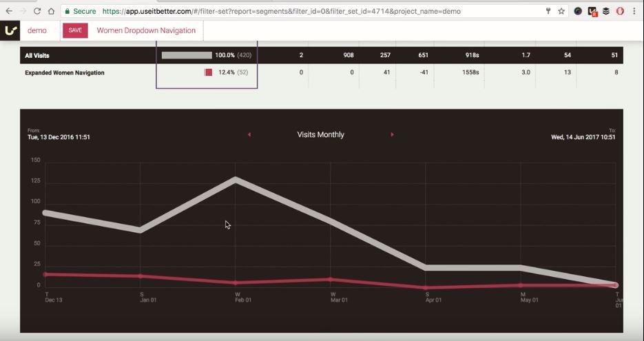644x341 pixels.
Task: Open the Women Dropdown Navigation title
Action: click(146, 30)
